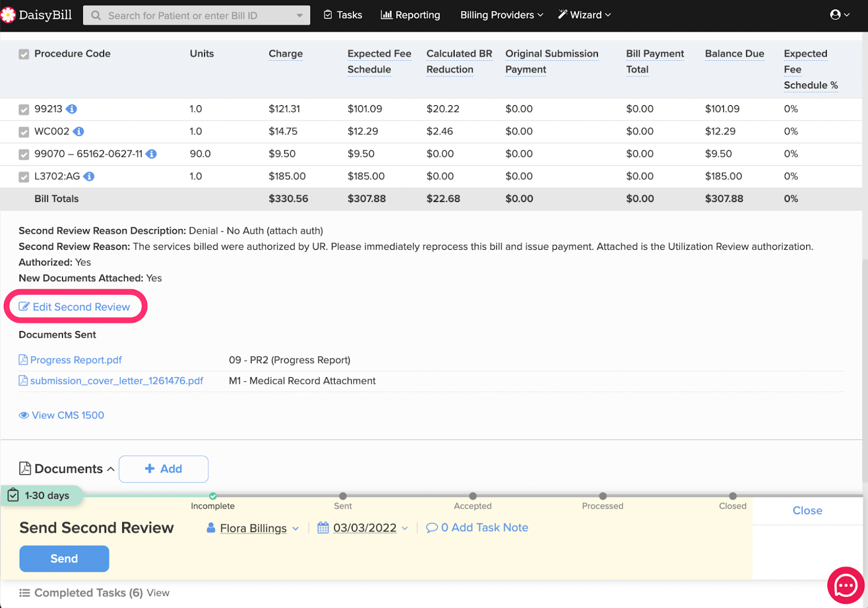868x608 pixels.
Task: Toggle the select-all Procedure Code checkbox
Action: tap(24, 54)
